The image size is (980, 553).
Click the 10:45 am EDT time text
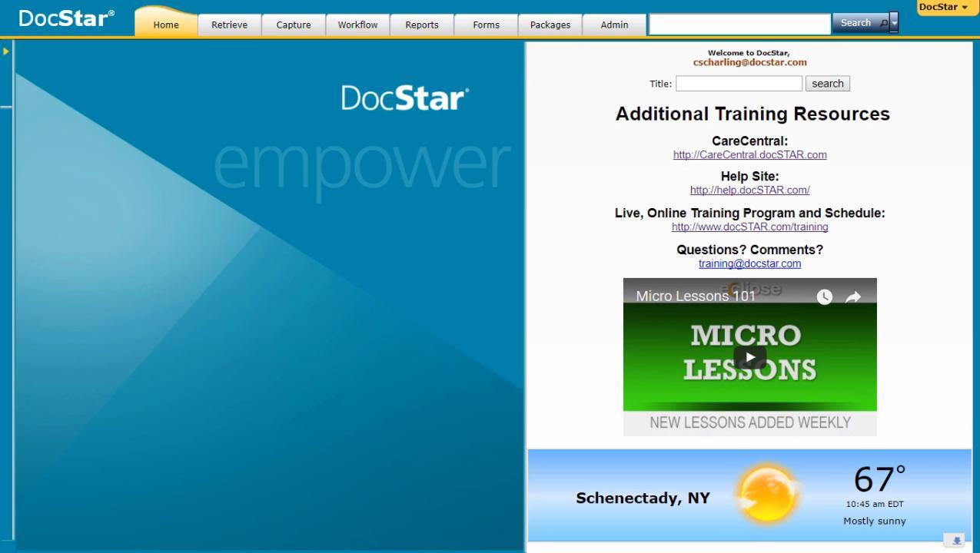pos(875,504)
